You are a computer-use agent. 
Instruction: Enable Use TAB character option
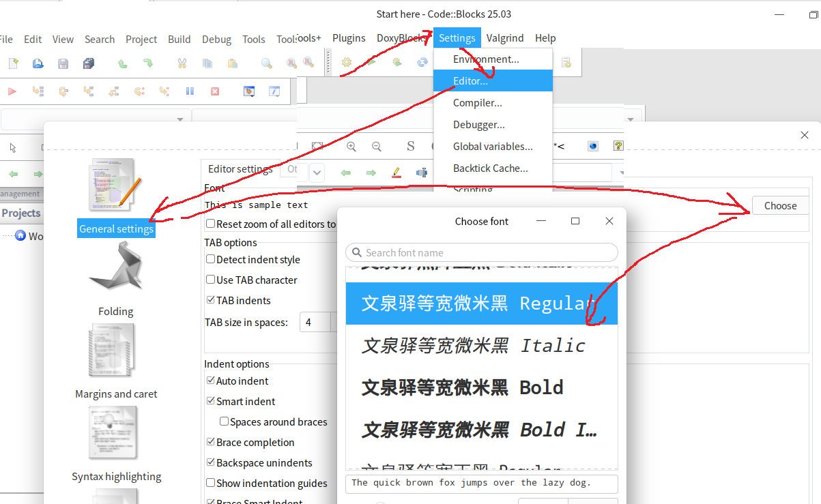coord(211,280)
